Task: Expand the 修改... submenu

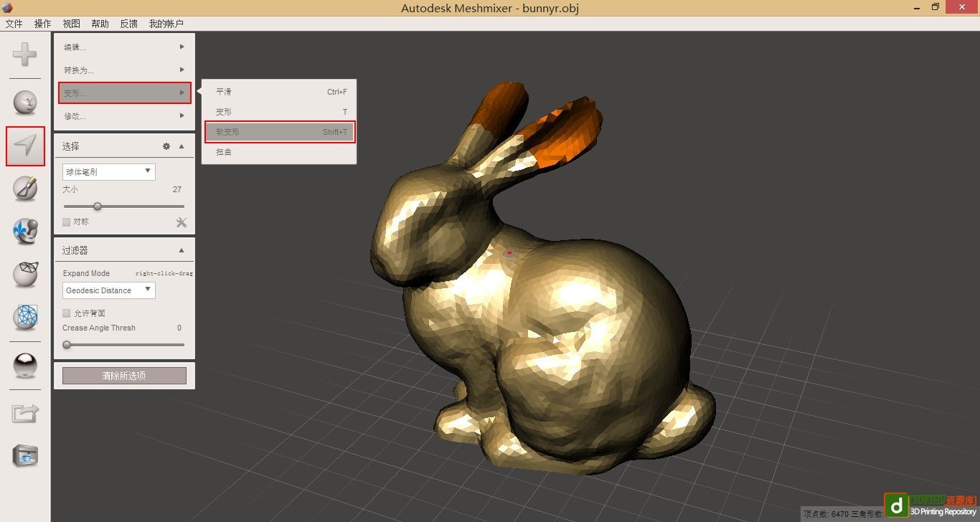Action: click(125, 116)
